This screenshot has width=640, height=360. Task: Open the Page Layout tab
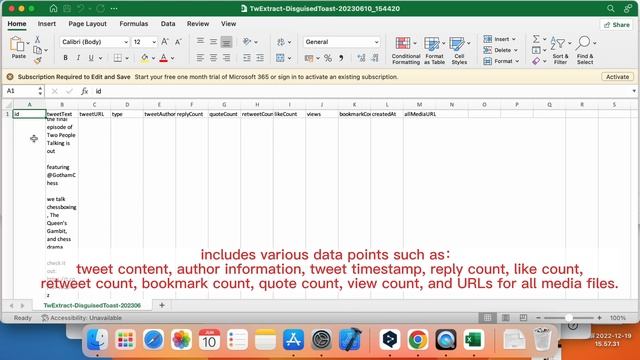pyautogui.click(x=87, y=24)
